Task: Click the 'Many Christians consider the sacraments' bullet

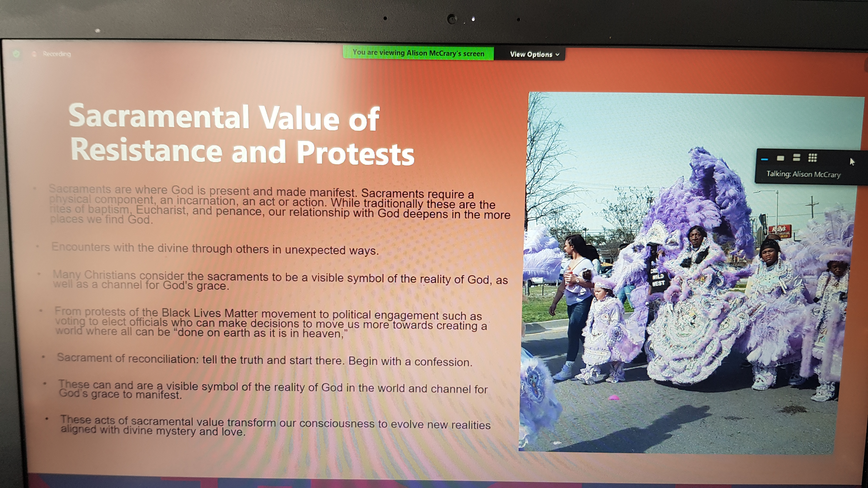Action: click(280, 281)
